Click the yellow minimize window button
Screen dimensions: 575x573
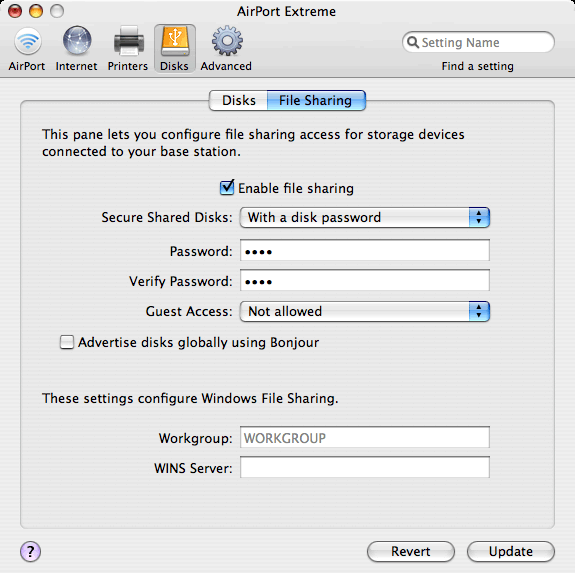pos(36,11)
